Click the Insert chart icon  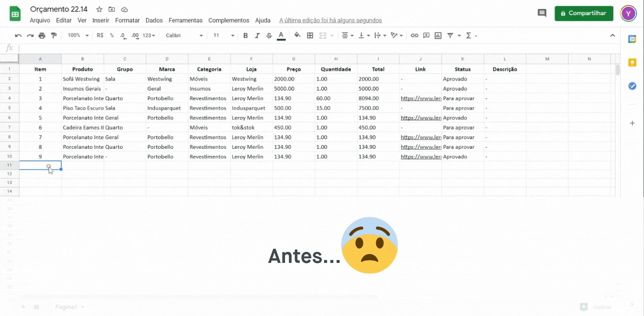pyautogui.click(x=438, y=36)
